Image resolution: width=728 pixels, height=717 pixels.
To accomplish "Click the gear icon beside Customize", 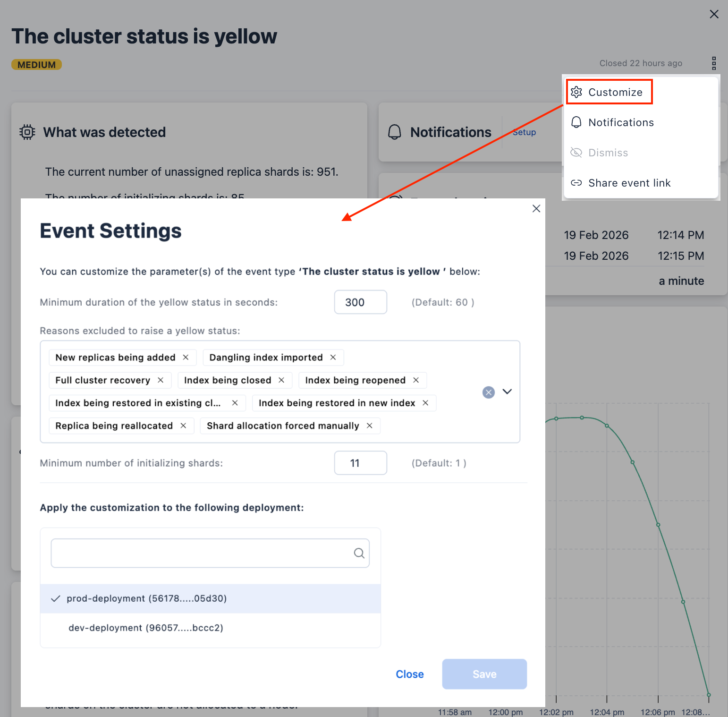I will click(576, 92).
